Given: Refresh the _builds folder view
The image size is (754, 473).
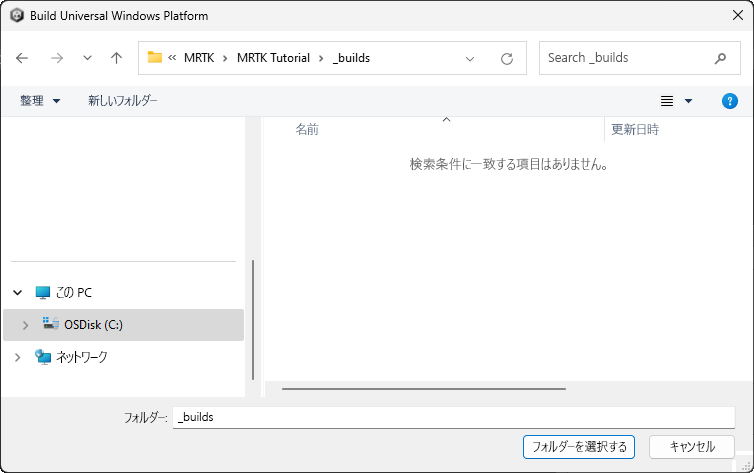Looking at the screenshot, I should pos(507,59).
